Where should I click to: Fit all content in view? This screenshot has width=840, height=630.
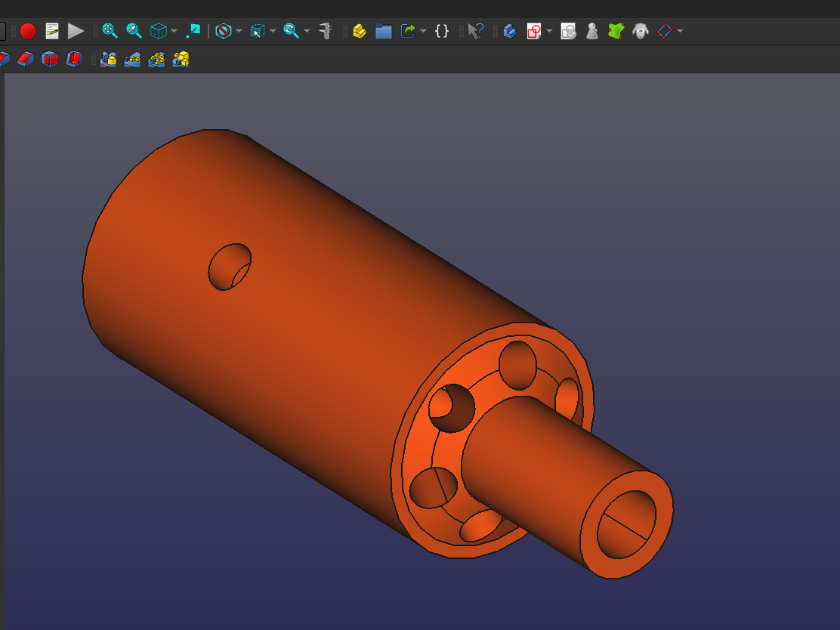(110, 31)
